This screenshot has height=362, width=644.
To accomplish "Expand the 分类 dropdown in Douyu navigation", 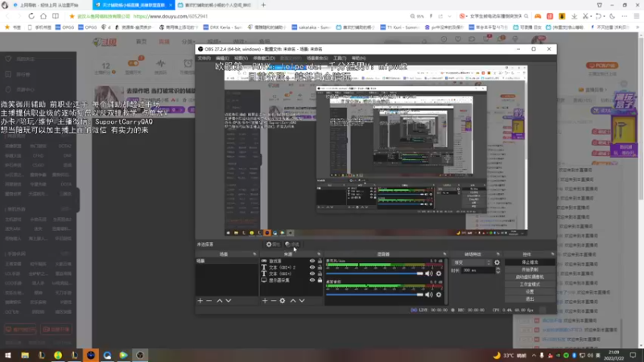I will coord(188,42).
